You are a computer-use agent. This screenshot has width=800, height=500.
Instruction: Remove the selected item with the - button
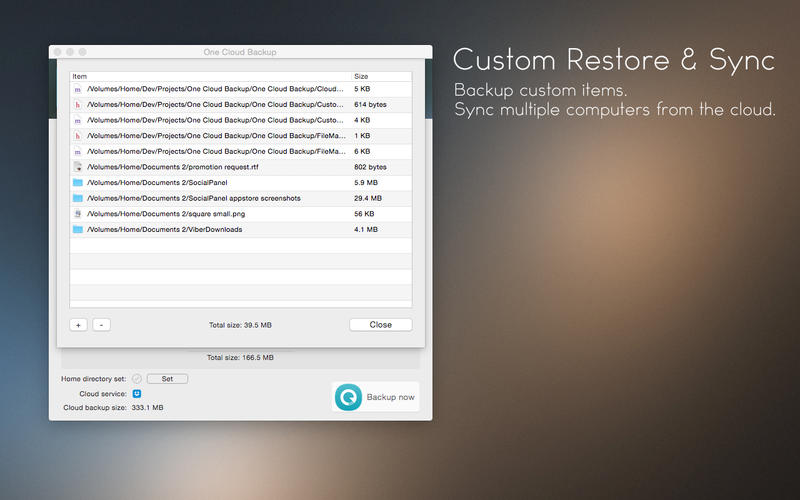click(102, 325)
